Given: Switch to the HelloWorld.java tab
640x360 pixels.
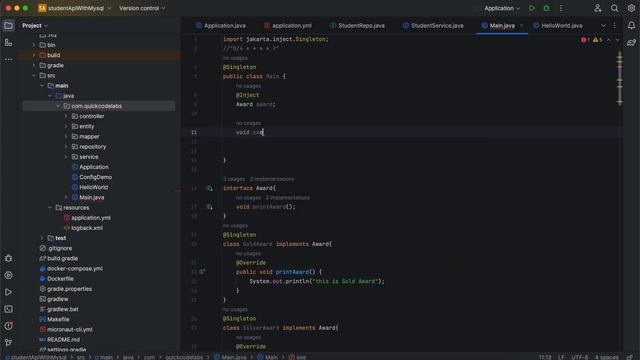Looking at the screenshot, I should 558,25.
